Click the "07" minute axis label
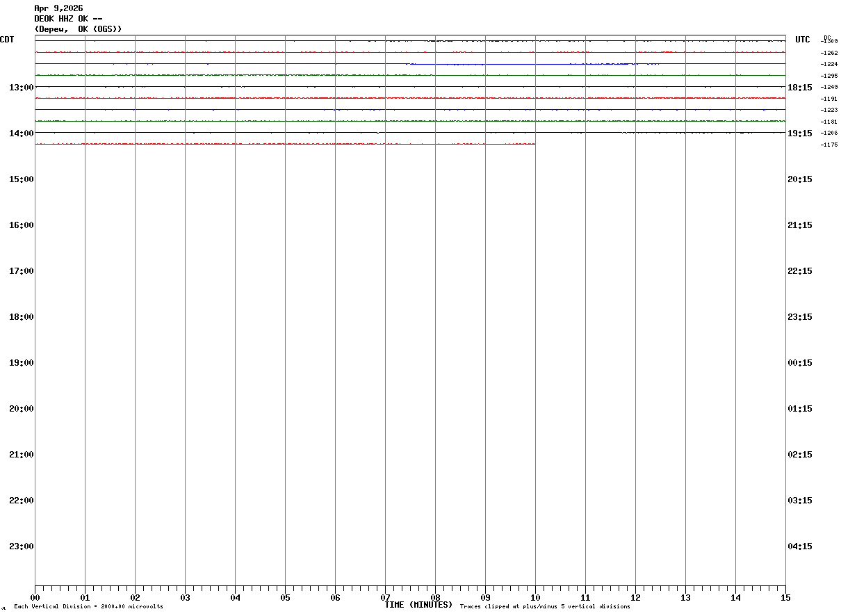Viewport: 841px width, 616px height. [x=385, y=597]
